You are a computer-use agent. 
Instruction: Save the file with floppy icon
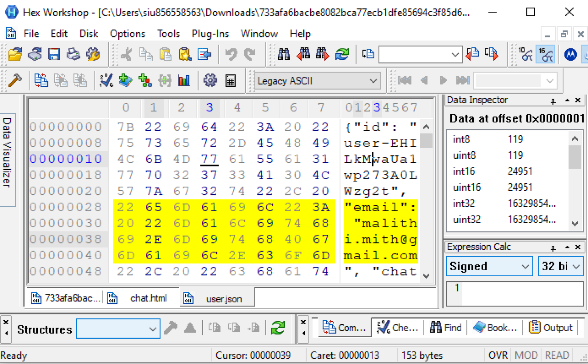pos(54,54)
